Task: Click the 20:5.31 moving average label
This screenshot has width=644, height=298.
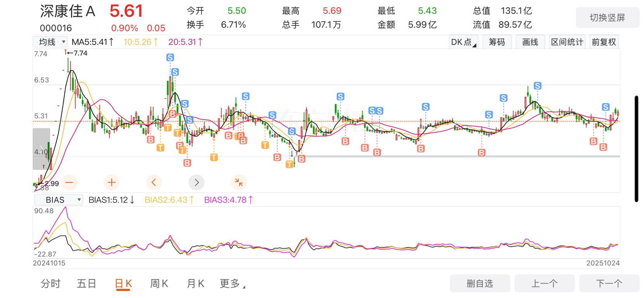Action: tap(185, 42)
